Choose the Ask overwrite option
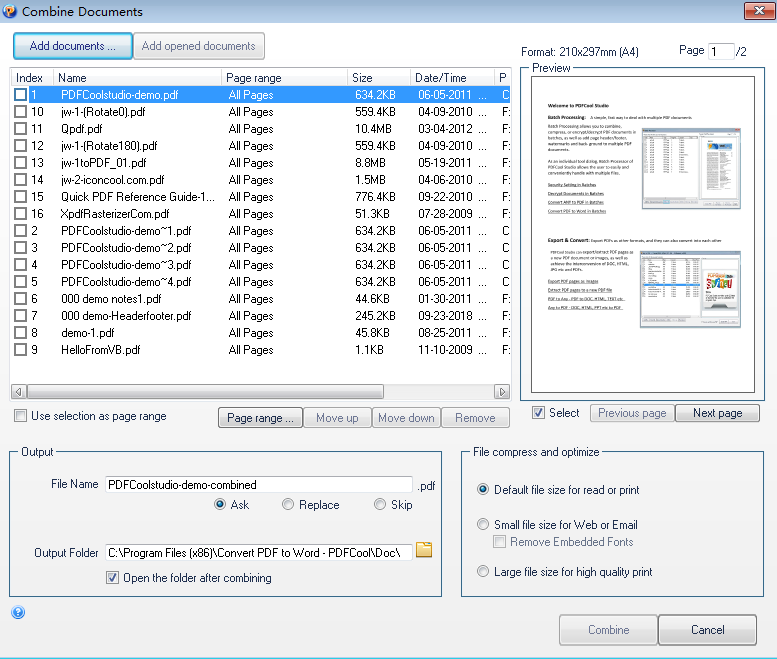 coord(220,504)
